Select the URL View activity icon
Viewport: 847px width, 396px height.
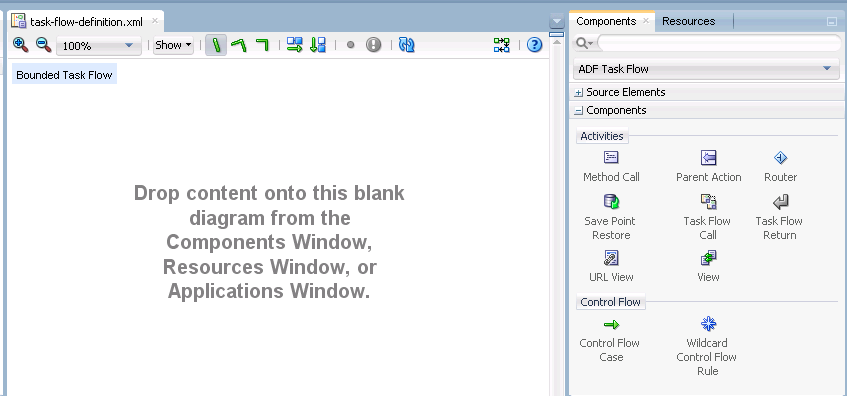coord(611,258)
